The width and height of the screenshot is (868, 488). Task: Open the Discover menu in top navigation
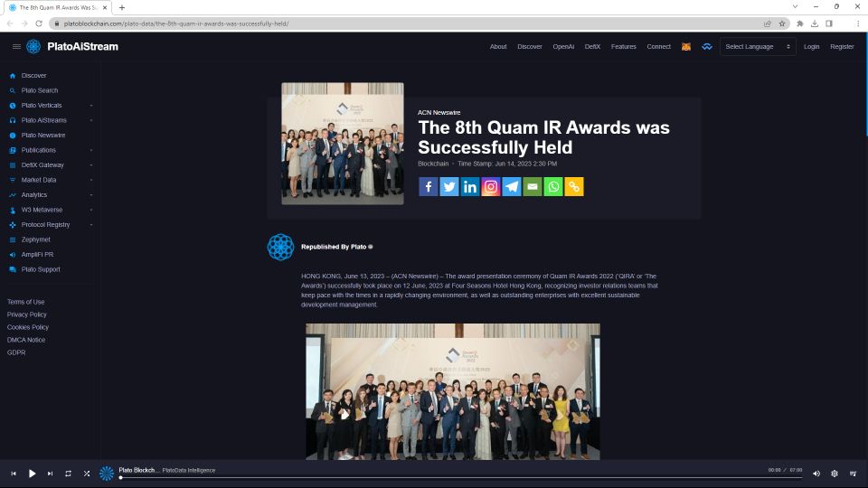click(530, 46)
